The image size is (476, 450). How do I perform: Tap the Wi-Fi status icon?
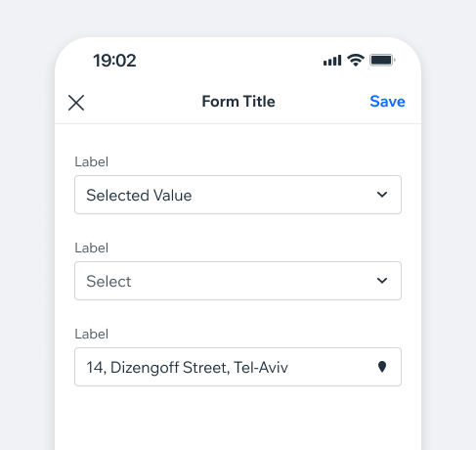click(x=356, y=60)
